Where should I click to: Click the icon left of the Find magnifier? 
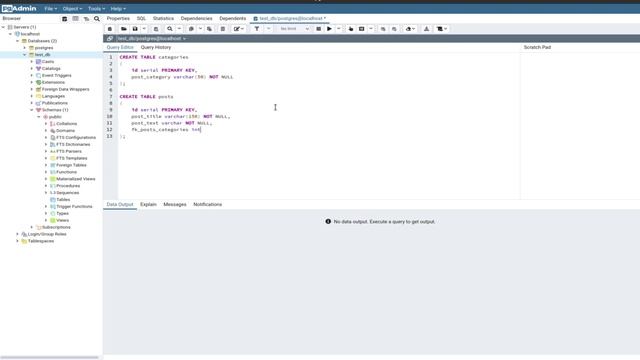pyautogui.click(x=156, y=29)
